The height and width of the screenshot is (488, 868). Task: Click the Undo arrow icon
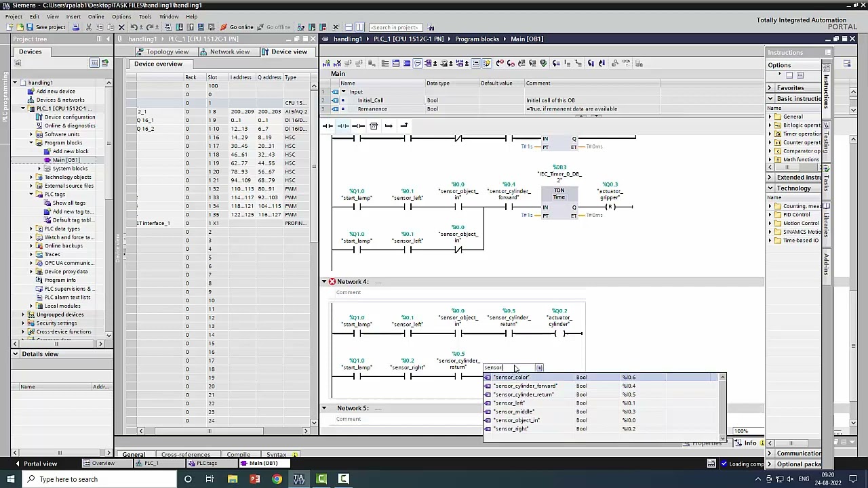pos(134,27)
